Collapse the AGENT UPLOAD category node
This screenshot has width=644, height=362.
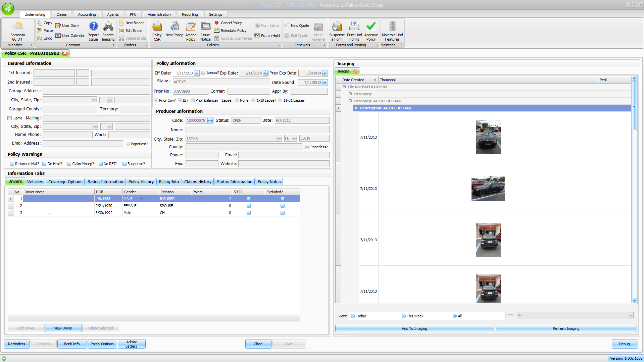click(x=350, y=101)
